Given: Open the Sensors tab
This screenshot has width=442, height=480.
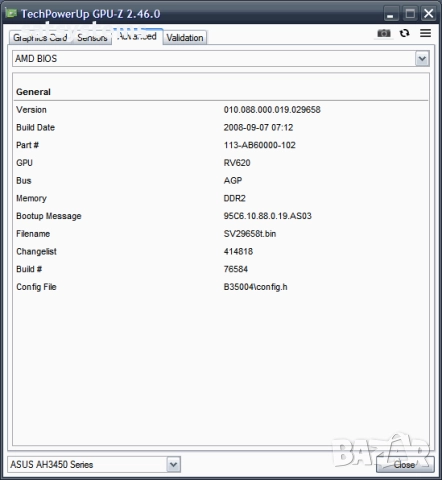Looking at the screenshot, I should (92, 38).
